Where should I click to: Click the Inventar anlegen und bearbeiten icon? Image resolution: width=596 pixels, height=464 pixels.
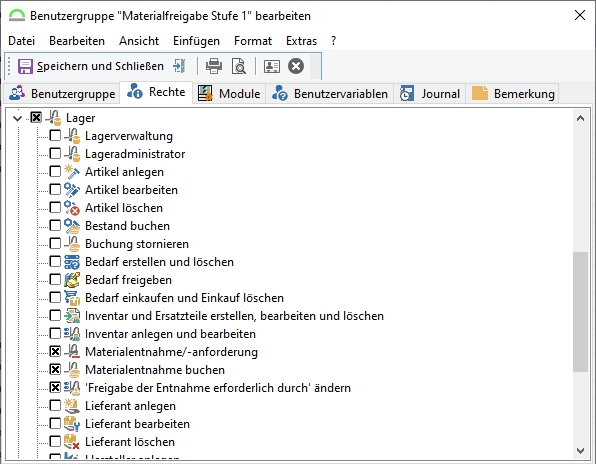tap(72, 334)
